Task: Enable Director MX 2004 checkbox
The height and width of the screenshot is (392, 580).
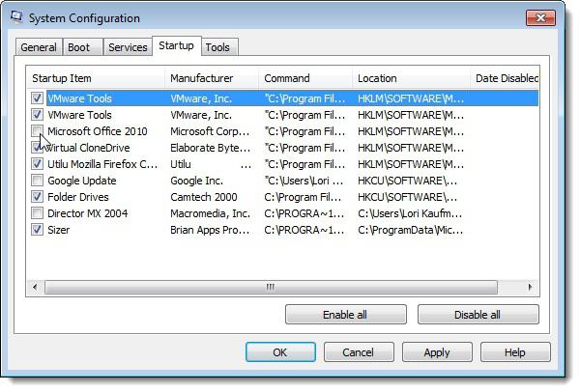Action: [x=37, y=213]
